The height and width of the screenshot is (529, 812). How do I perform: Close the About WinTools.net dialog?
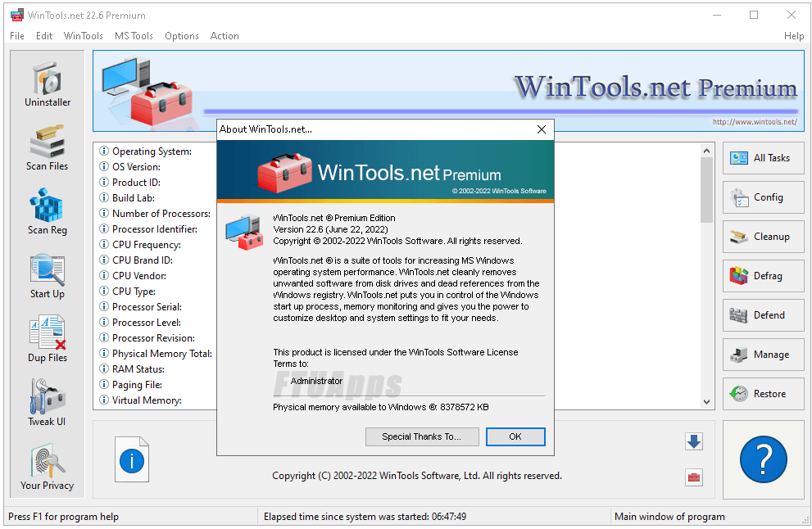pyautogui.click(x=541, y=129)
